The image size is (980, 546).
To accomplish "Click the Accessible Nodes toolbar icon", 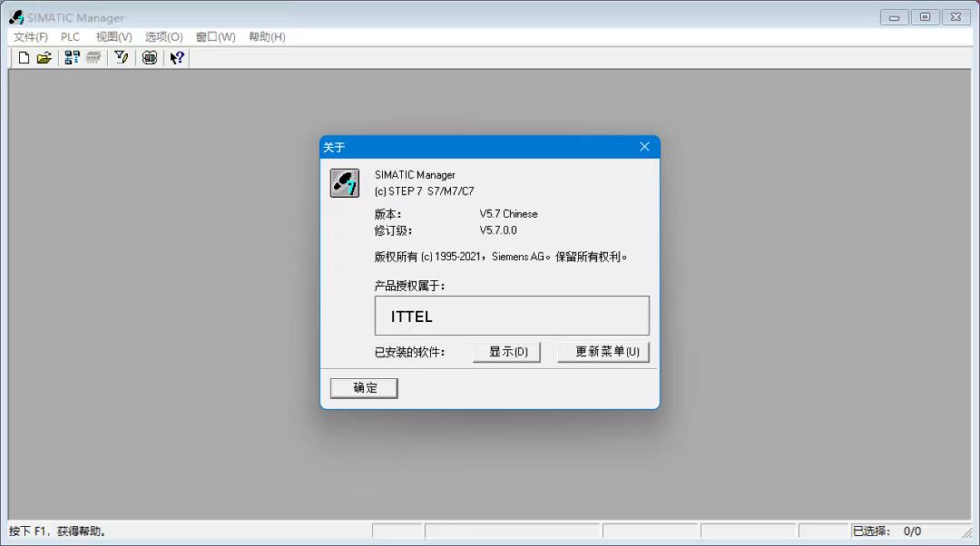I will (x=72, y=58).
